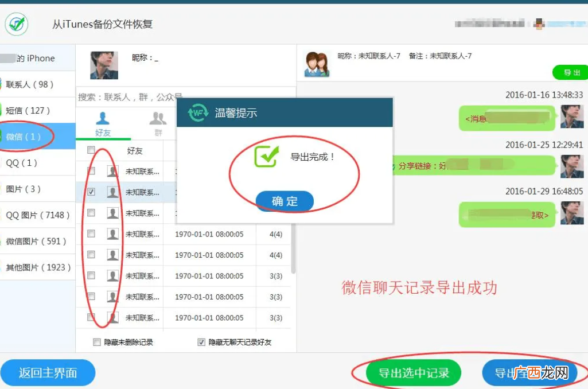The height and width of the screenshot is (389, 588).
Task: Click the blue export-all button at bottom right
Action: point(529,372)
